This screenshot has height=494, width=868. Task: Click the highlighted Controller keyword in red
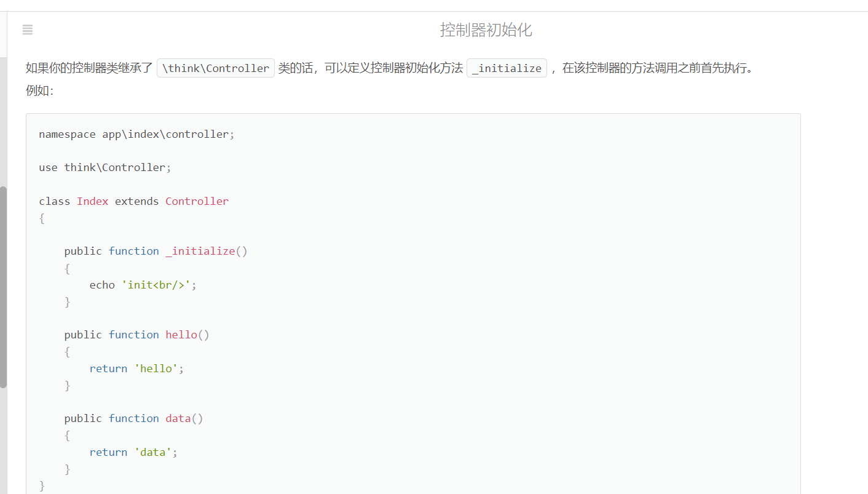pos(197,201)
